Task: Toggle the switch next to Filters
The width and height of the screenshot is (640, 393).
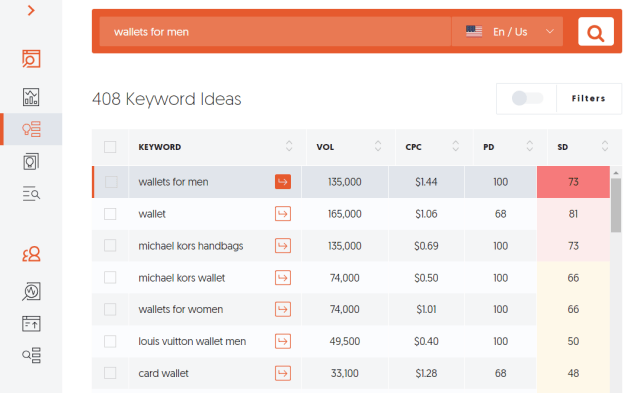Action: pyautogui.click(x=527, y=98)
